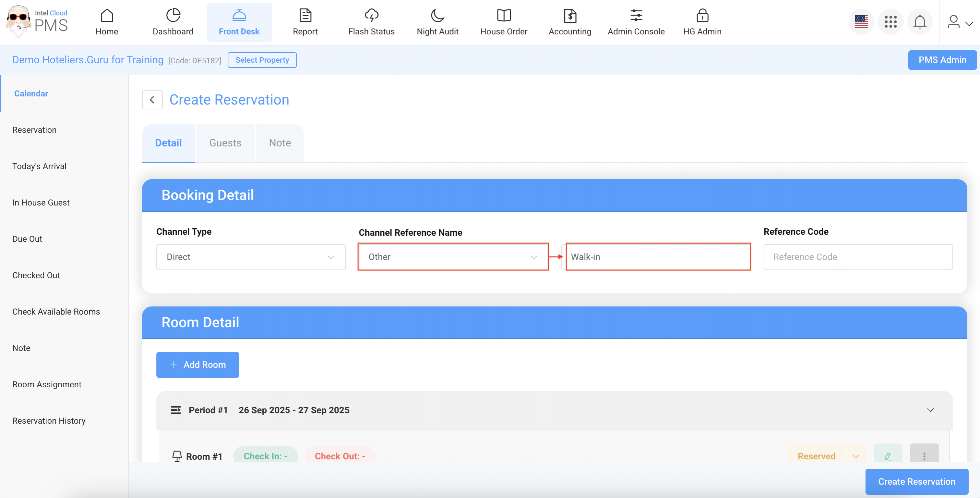Open House Order book icon
This screenshot has width=980, height=498.
[503, 16]
